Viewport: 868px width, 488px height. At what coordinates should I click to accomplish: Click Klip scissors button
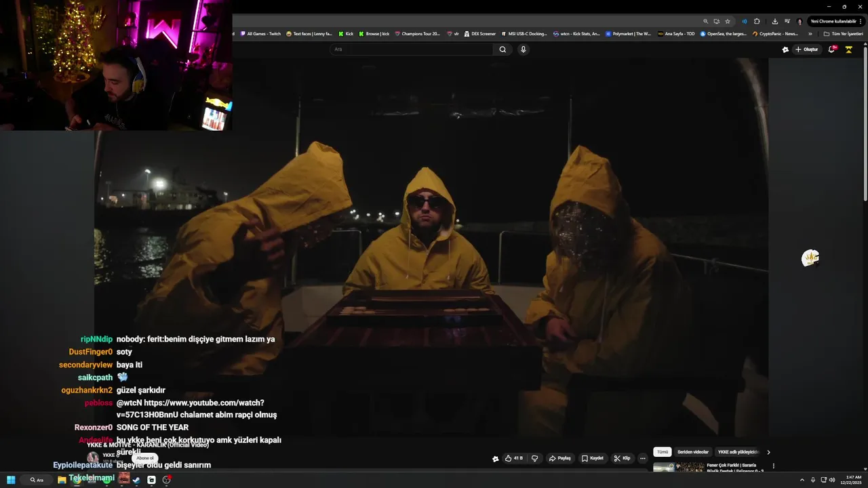click(x=623, y=458)
